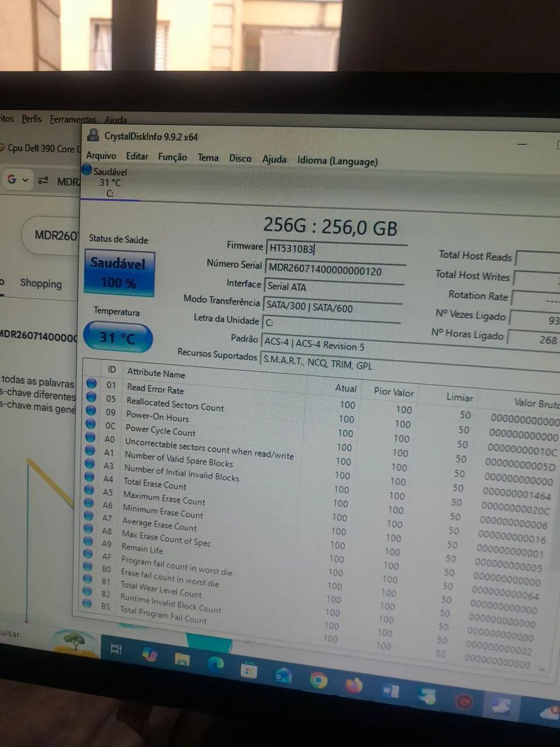560x747 pixels.
Task: Click status icon of Read Error Rate row
Action: 92,383
